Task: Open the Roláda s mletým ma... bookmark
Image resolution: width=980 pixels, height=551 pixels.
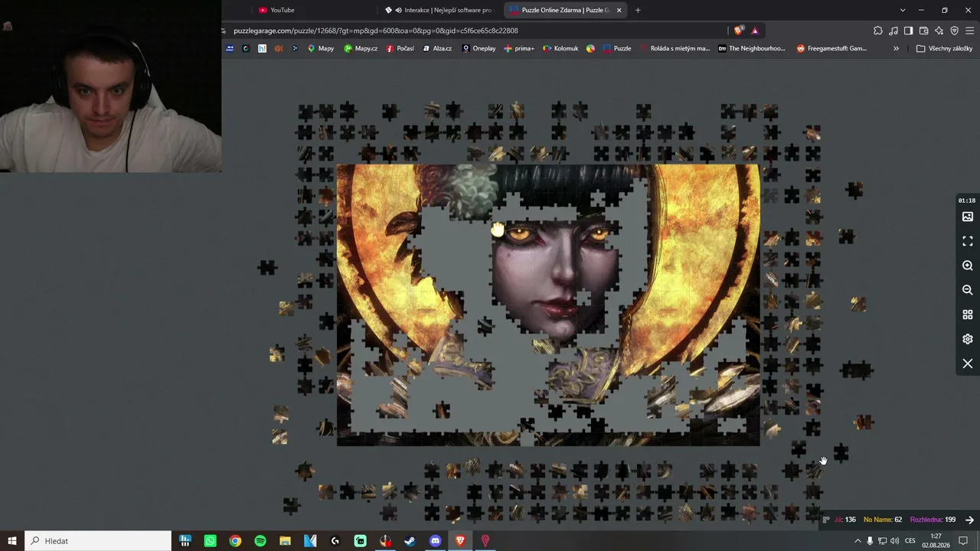Action: (675, 48)
